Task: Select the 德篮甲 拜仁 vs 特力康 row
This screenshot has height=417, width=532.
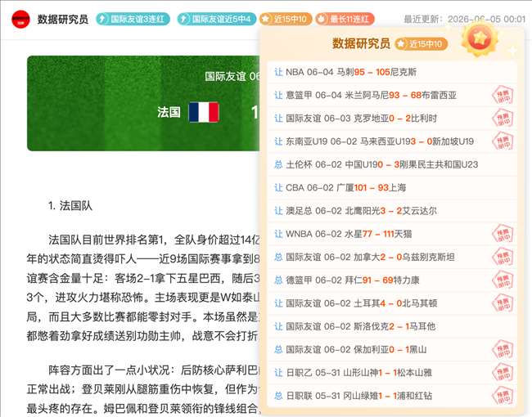Action: [392, 280]
